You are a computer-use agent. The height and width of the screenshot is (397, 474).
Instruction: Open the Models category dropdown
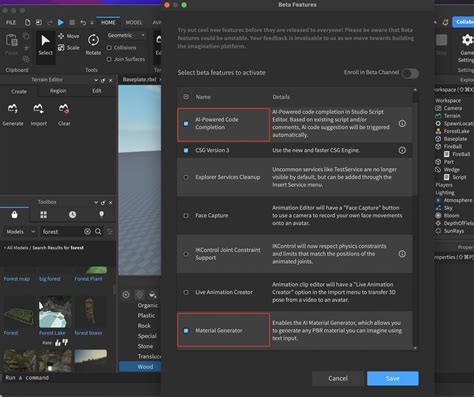[20, 232]
